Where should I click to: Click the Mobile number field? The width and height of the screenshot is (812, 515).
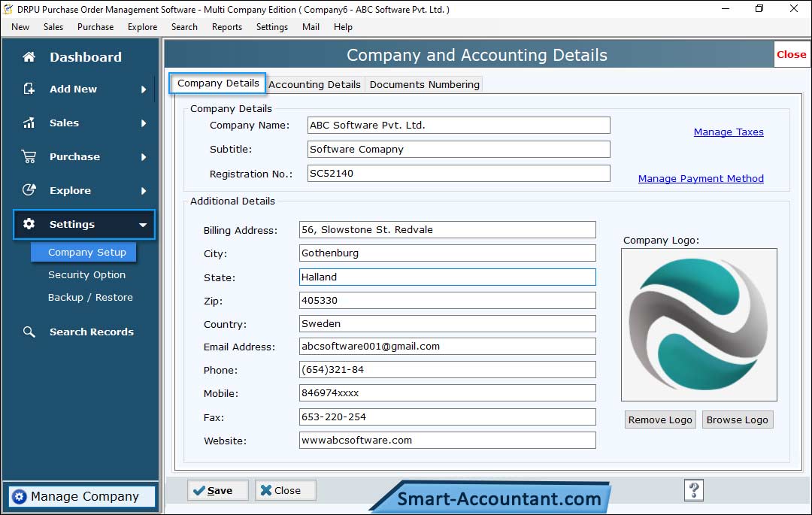(x=447, y=393)
